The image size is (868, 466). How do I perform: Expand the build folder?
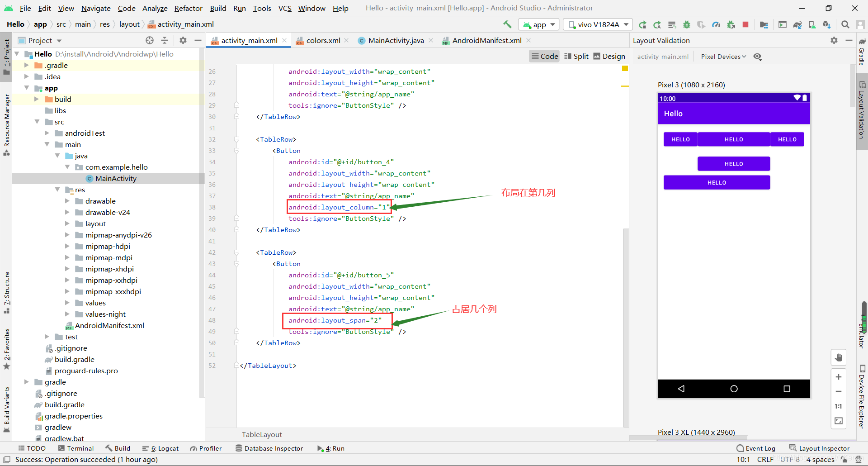(x=37, y=99)
